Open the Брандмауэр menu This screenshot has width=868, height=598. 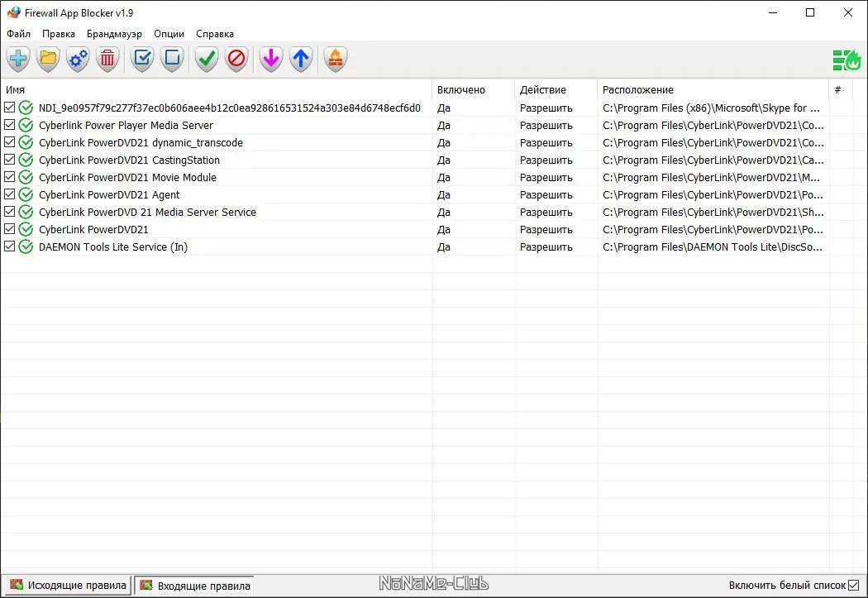click(x=115, y=34)
